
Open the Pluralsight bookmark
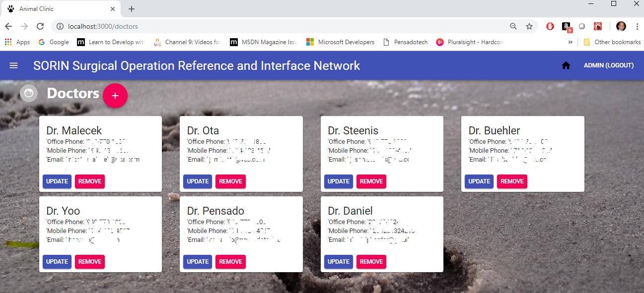(x=470, y=42)
